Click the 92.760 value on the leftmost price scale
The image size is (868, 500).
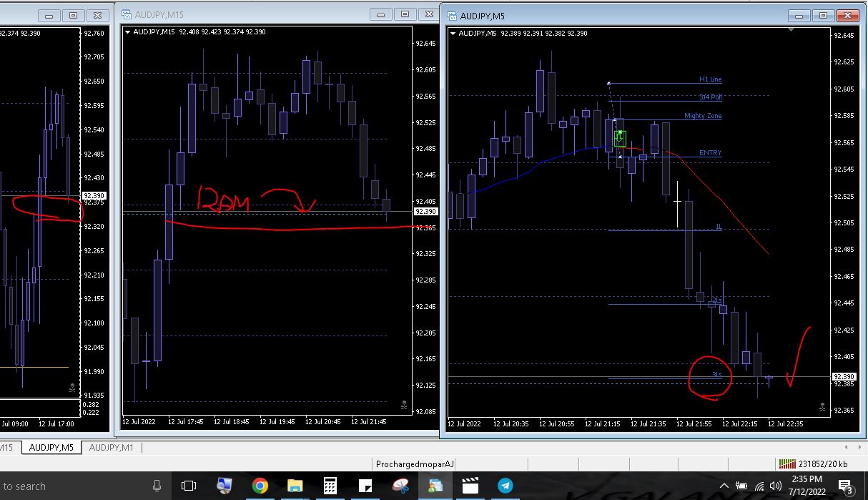coord(94,33)
